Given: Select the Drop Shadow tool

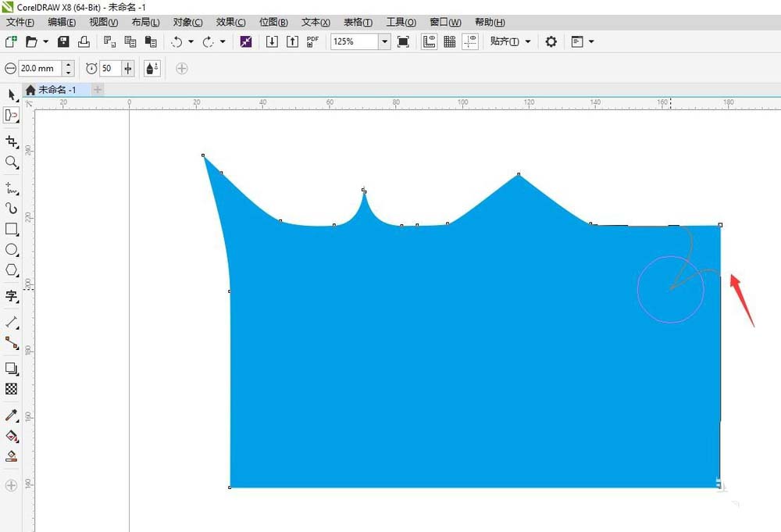Looking at the screenshot, I should (x=12, y=369).
